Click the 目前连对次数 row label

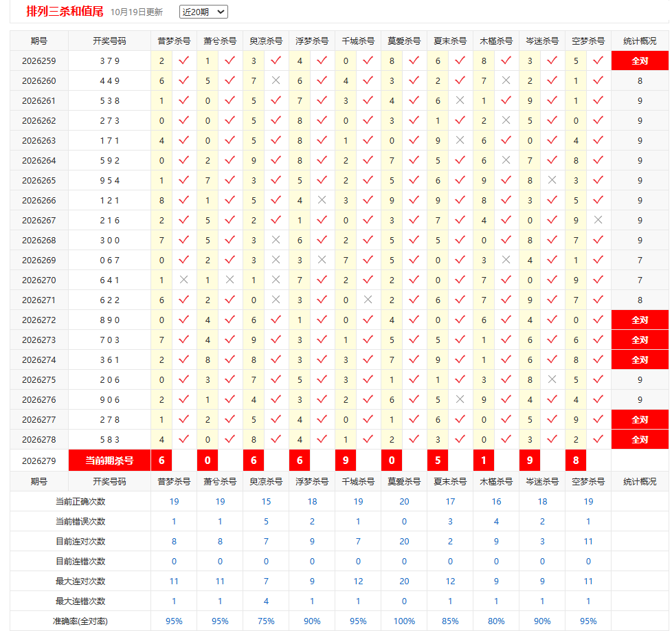click(x=80, y=542)
